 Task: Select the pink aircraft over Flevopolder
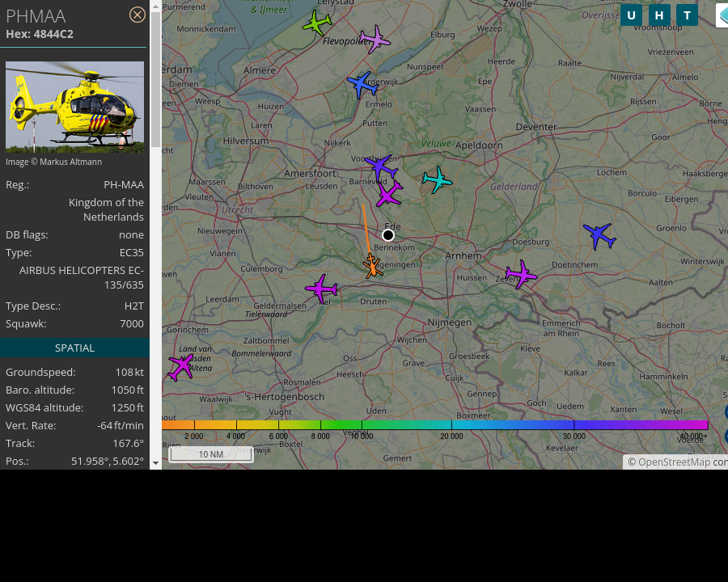click(375, 39)
